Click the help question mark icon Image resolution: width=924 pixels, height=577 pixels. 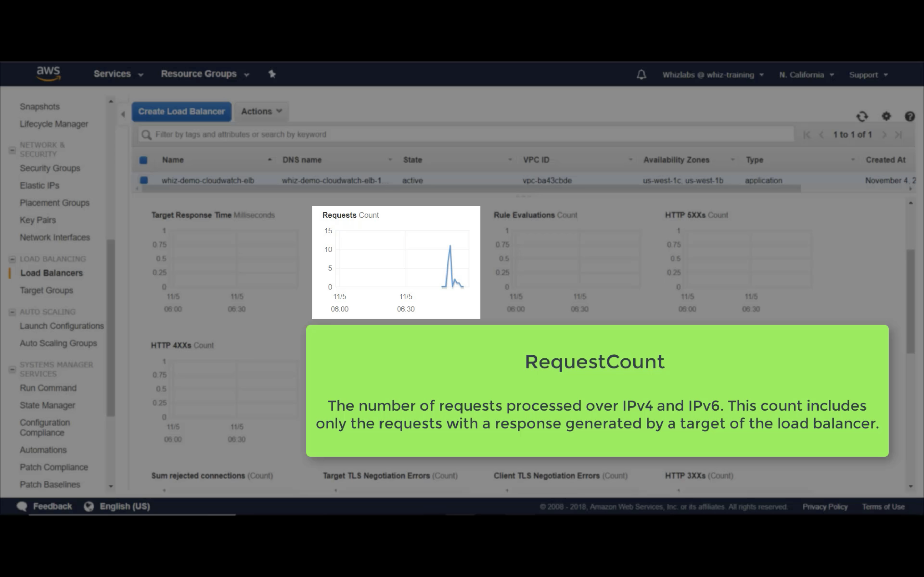pos(910,116)
